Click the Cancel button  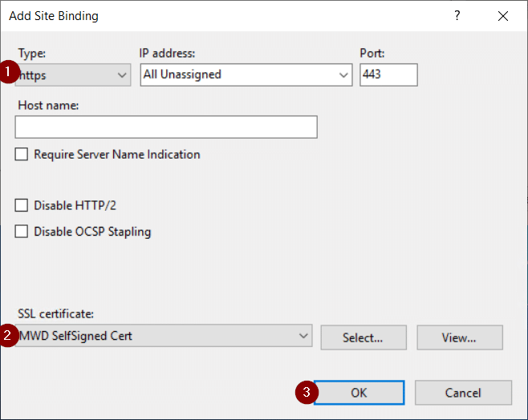tap(465, 393)
